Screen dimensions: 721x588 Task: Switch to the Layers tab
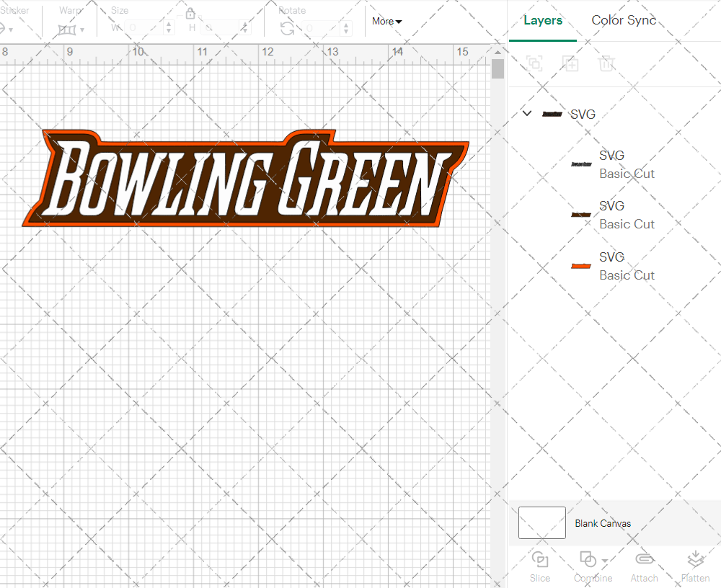(543, 20)
